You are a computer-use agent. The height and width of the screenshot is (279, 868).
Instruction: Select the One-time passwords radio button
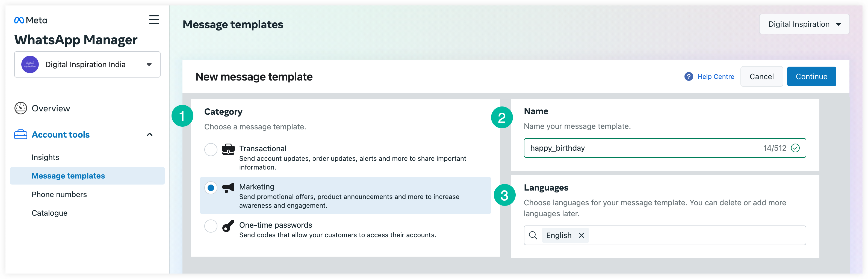tap(211, 226)
